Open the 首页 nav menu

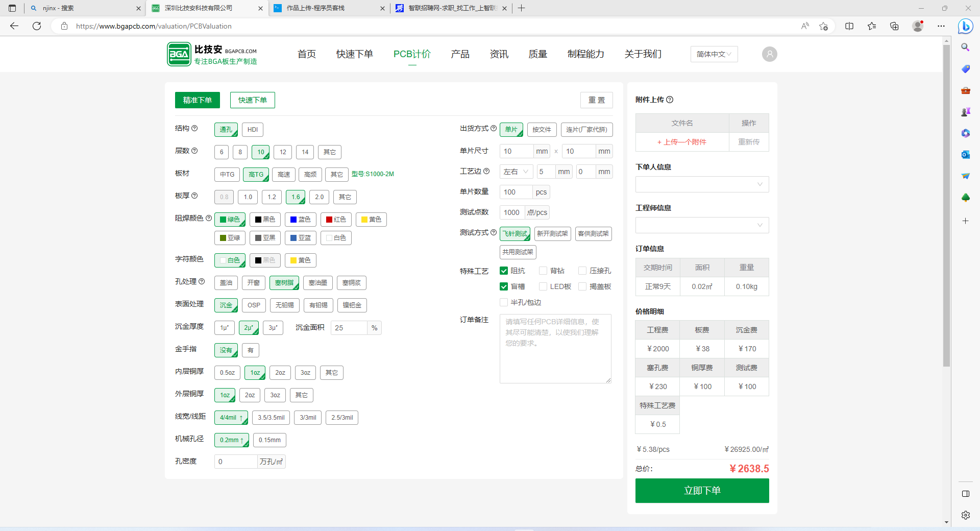point(307,54)
